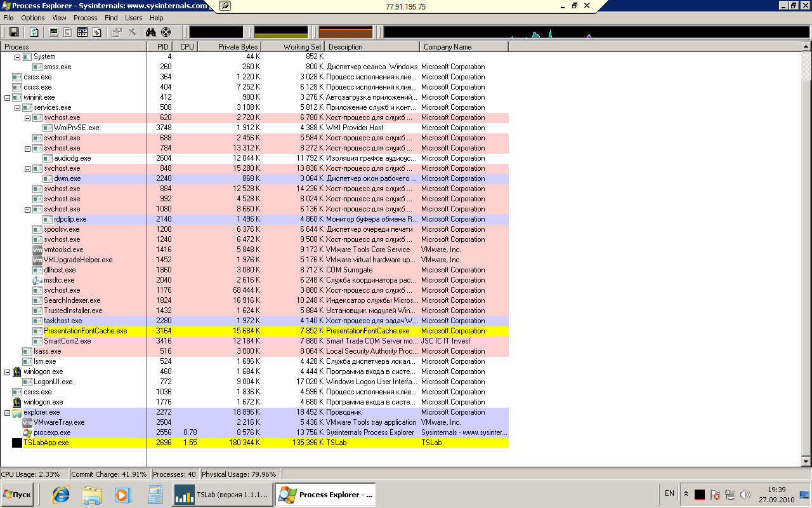The width and height of the screenshot is (812, 508).
Task: Open the Find menu
Action: coord(111,18)
